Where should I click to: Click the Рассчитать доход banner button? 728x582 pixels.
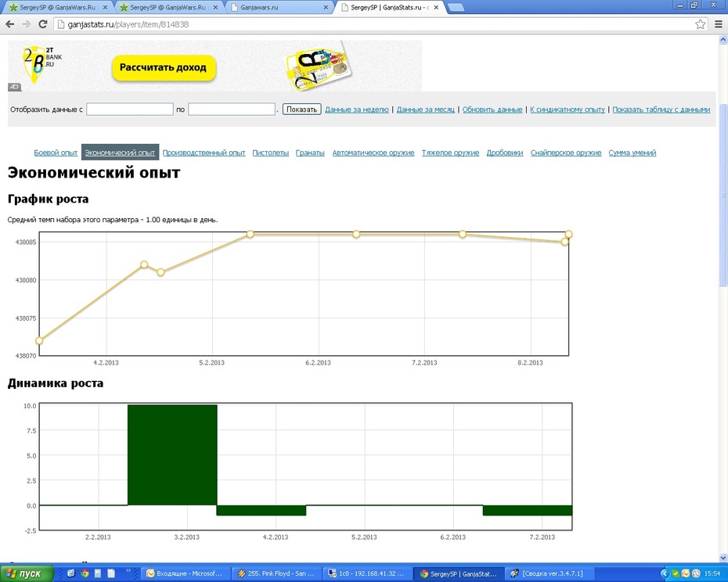pos(163,68)
